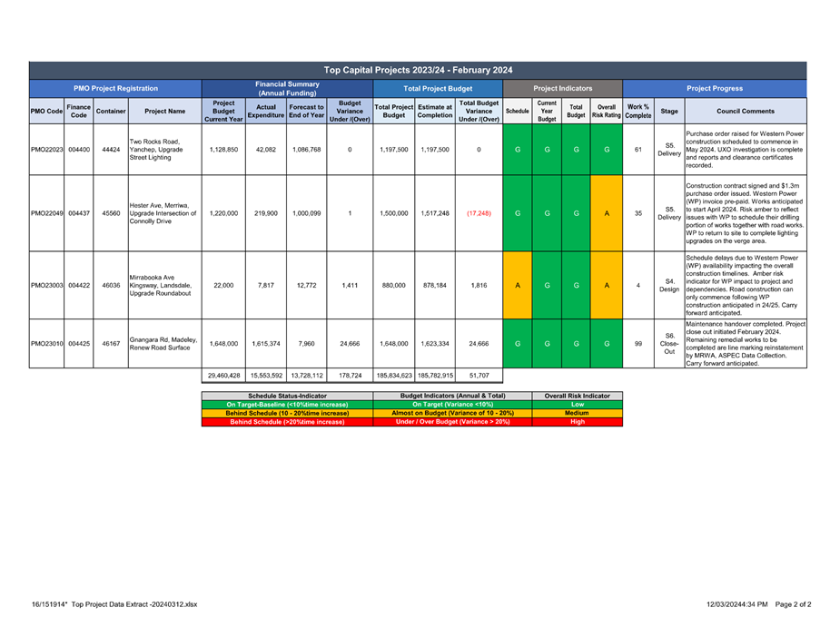Select the budget value '1,128,850'

pyautogui.click(x=223, y=150)
